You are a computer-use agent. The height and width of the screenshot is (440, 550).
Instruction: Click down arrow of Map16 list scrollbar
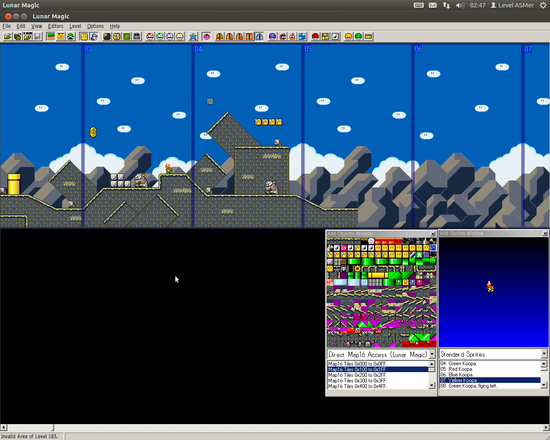[x=432, y=386]
